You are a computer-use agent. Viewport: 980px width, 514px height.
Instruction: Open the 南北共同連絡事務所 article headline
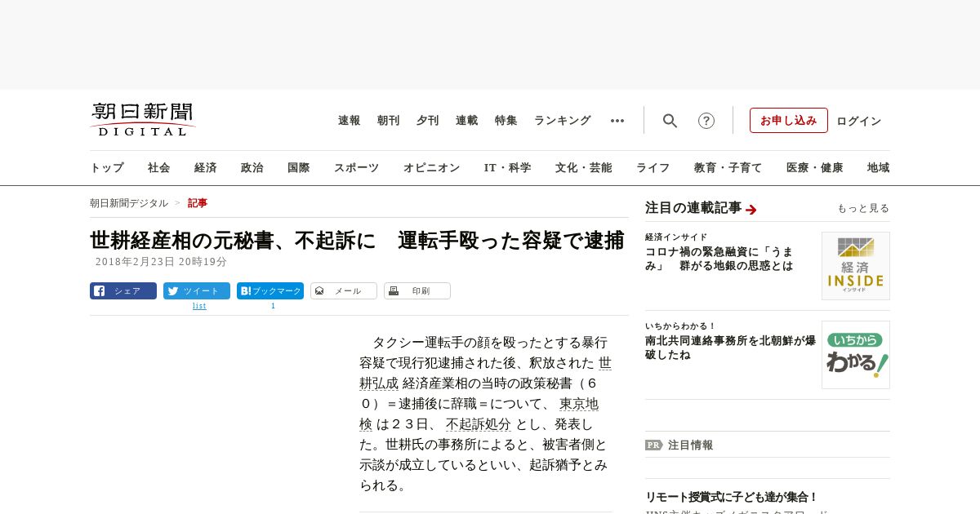tap(730, 348)
